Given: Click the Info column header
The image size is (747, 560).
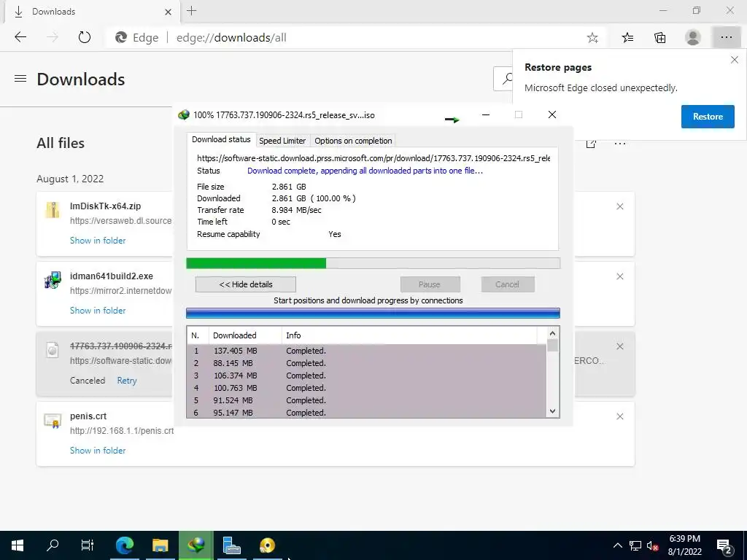Looking at the screenshot, I should point(409,335).
